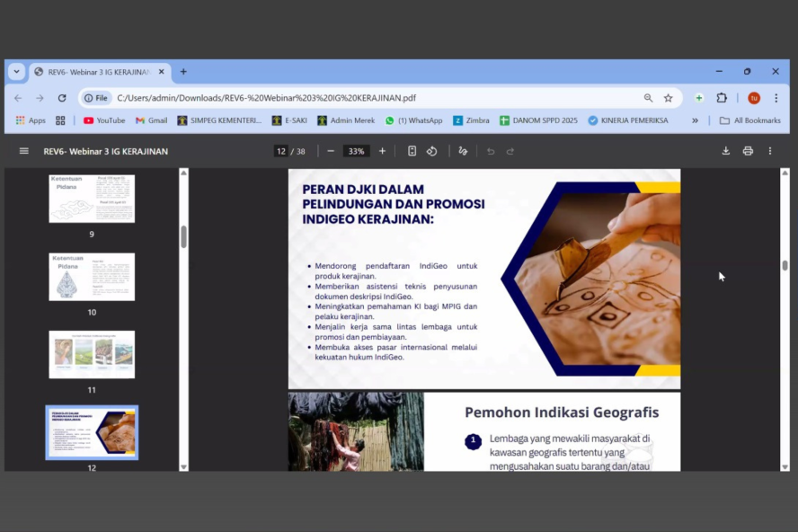Rotate the PDF counterclockwise
This screenshot has width=798, height=532.
tap(432, 151)
